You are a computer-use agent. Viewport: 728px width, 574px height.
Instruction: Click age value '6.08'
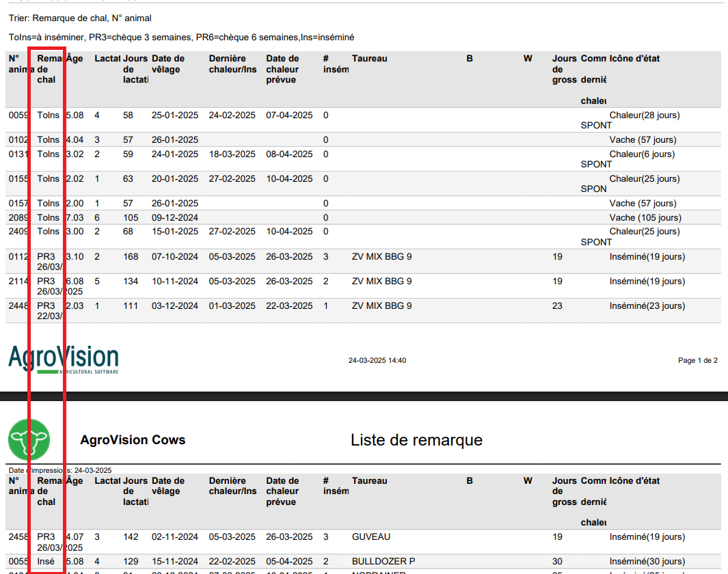pyautogui.click(x=75, y=282)
